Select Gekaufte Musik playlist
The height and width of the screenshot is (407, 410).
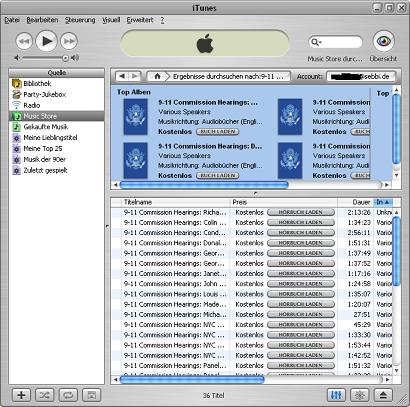56,127
